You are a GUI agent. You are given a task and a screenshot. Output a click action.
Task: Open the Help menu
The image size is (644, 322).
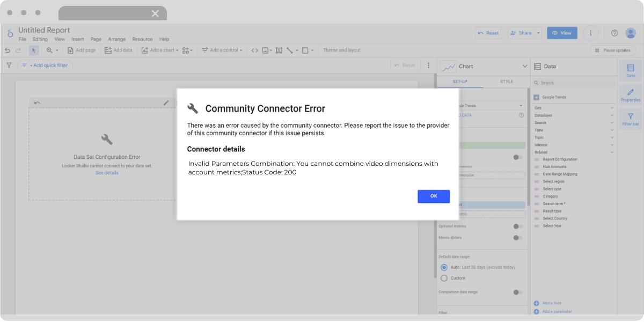pyautogui.click(x=164, y=39)
